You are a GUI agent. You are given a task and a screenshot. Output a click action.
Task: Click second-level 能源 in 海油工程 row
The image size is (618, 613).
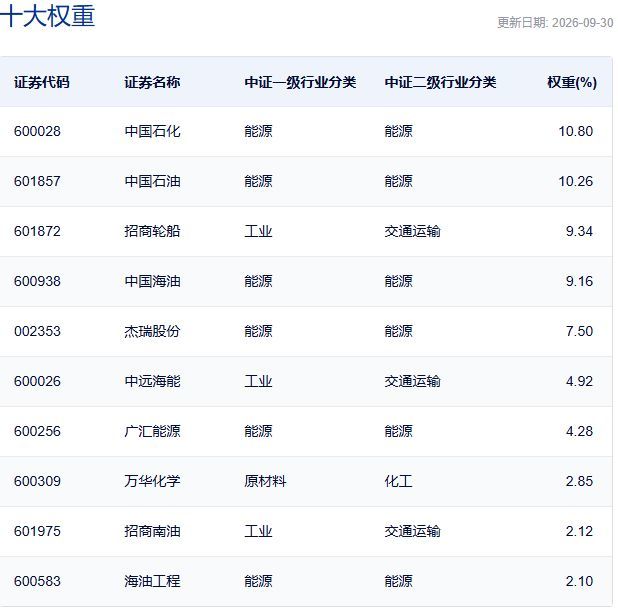point(398,581)
